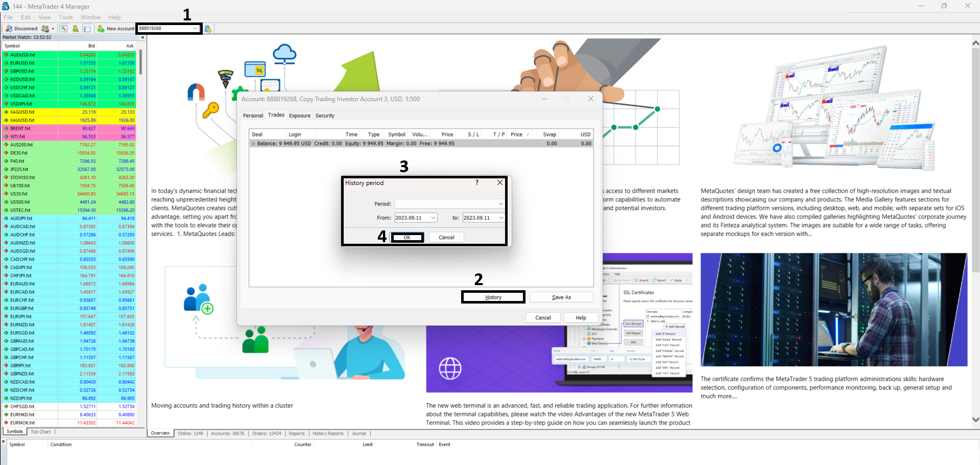Open the Window menu
Viewport: 980px width, 465px height.
click(x=90, y=17)
